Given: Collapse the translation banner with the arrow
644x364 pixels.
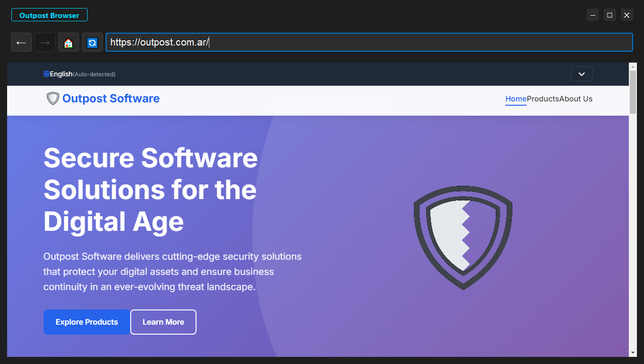Looking at the screenshot, I should 581,74.
